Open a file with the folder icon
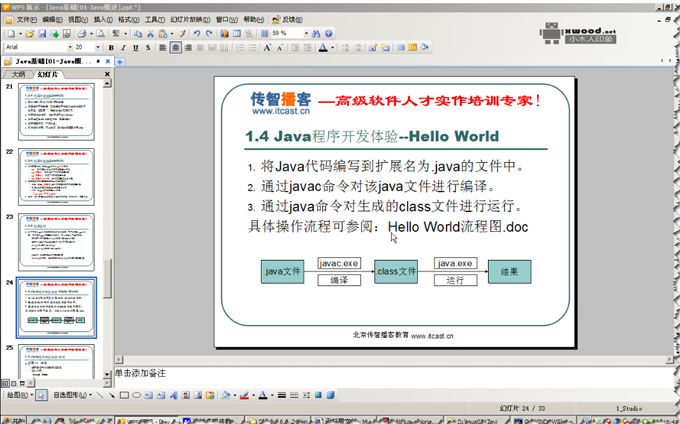Viewport: 680px width, 424px height. [29, 34]
